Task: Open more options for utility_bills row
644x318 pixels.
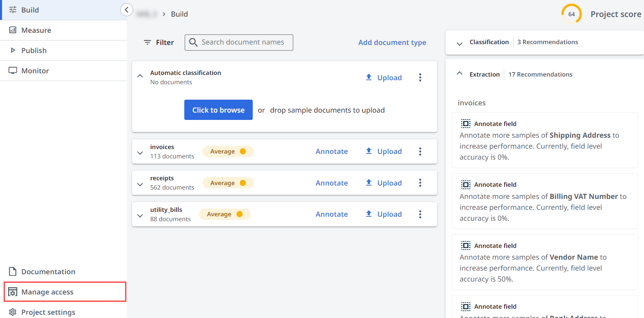Action: pos(420,214)
